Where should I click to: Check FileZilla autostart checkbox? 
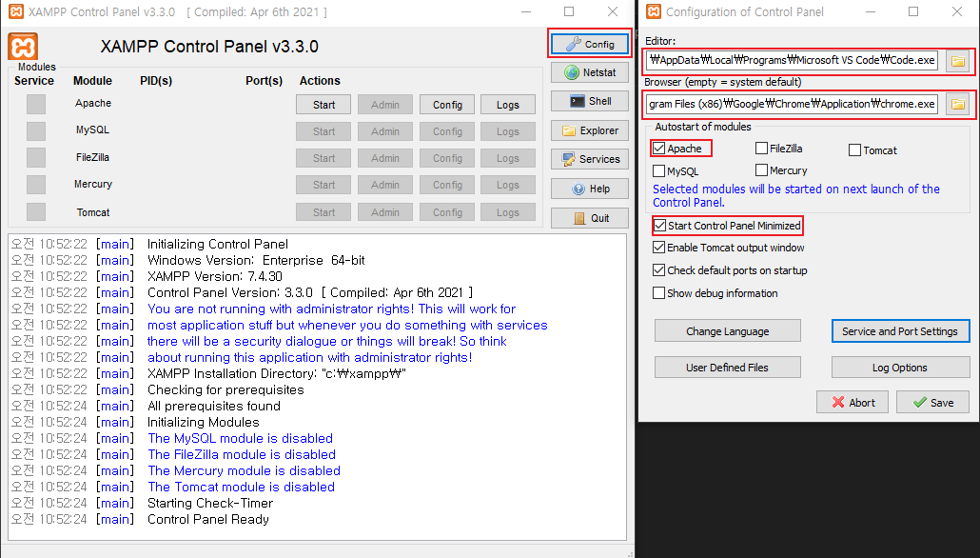point(761,149)
